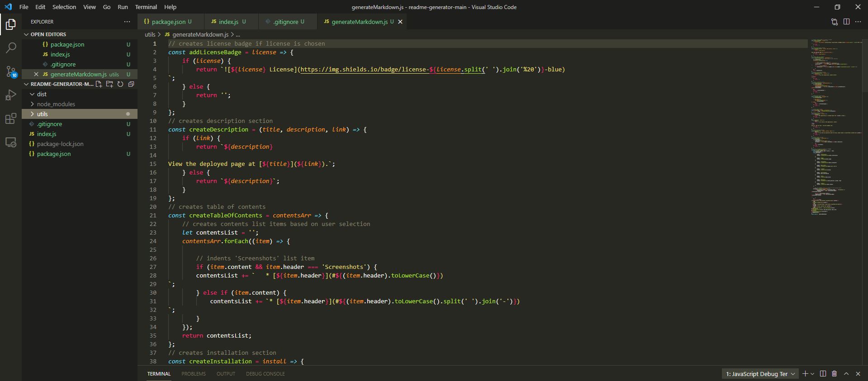Open the Go menu
The image size is (868, 381).
(x=107, y=7)
